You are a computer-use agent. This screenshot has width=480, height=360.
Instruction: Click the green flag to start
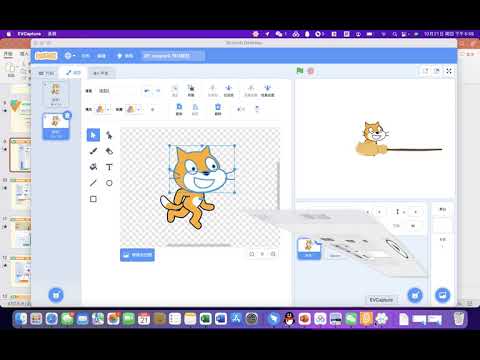click(300, 71)
